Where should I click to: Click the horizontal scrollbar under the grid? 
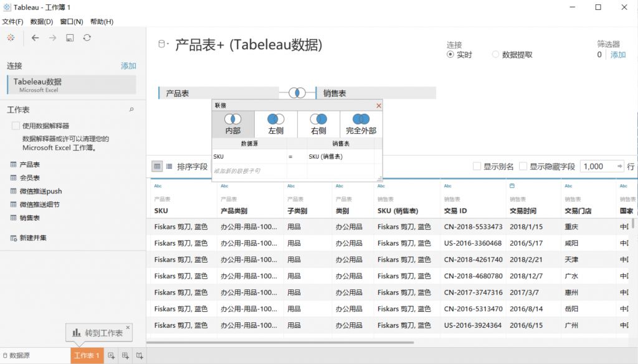click(280, 342)
